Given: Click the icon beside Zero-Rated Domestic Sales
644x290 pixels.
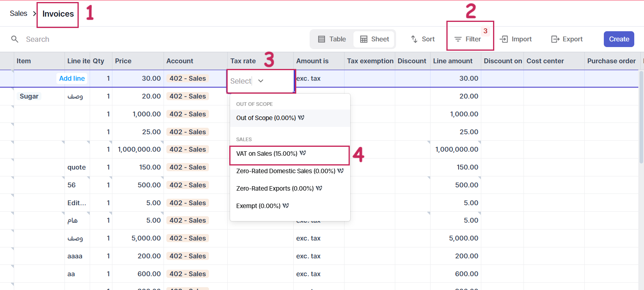Looking at the screenshot, I should tap(340, 171).
